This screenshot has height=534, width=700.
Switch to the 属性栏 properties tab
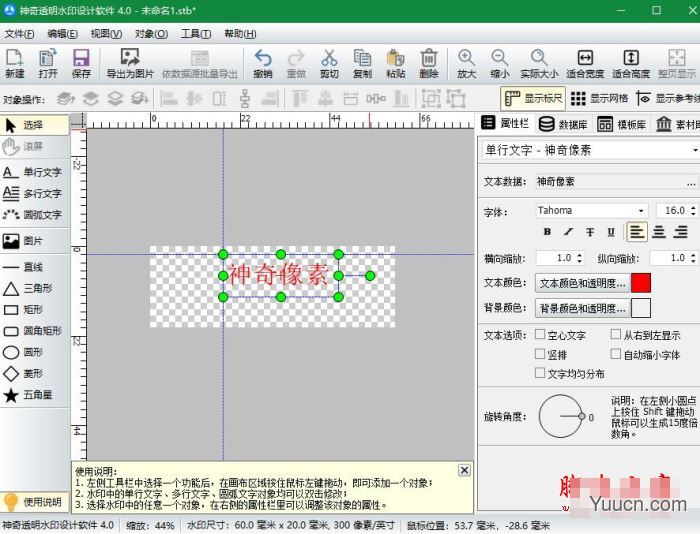coord(505,123)
